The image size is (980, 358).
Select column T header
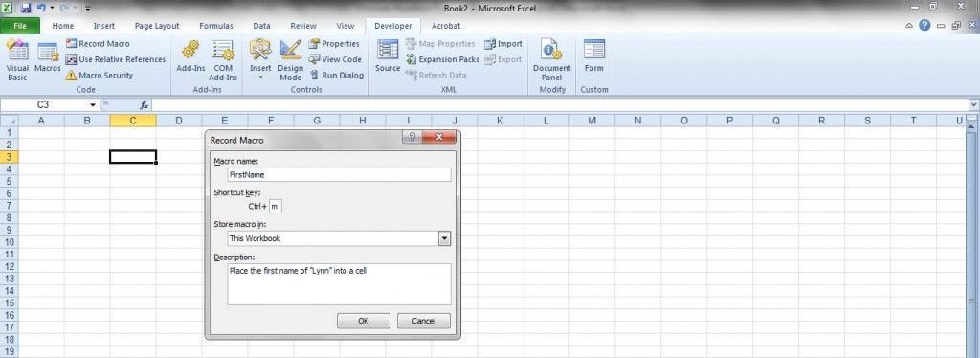913,121
